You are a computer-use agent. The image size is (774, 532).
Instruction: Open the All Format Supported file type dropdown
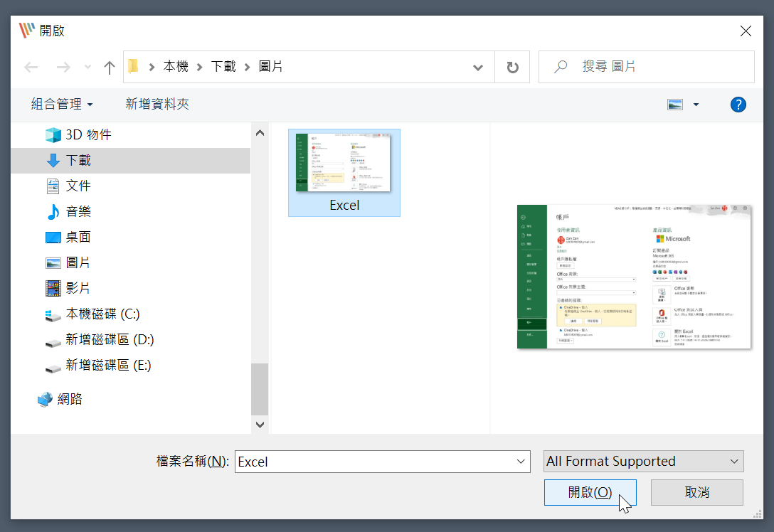tap(643, 462)
